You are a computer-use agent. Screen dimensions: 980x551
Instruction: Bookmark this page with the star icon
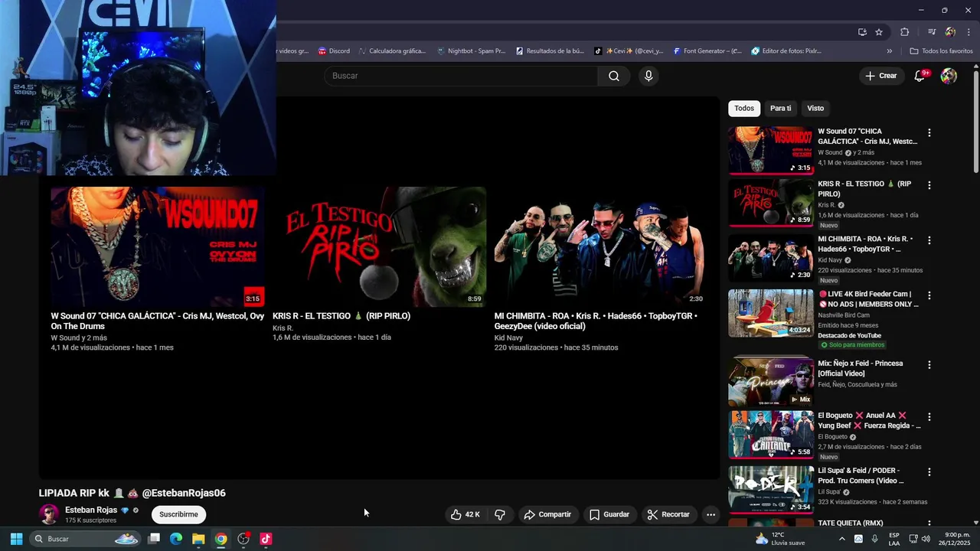tap(879, 32)
